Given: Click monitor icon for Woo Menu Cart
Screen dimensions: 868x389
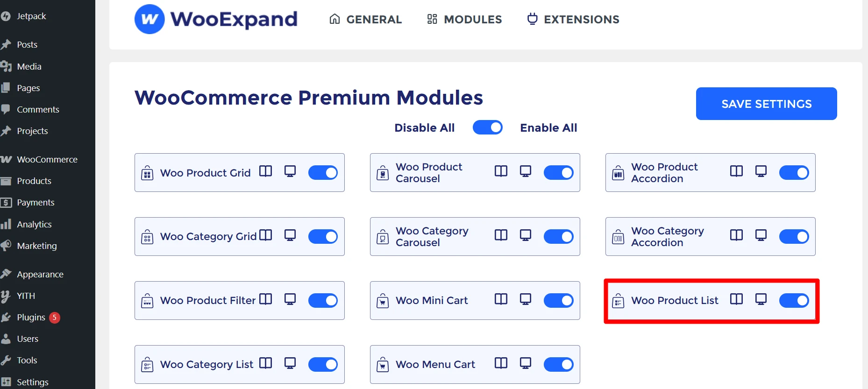Looking at the screenshot, I should coord(526,363).
